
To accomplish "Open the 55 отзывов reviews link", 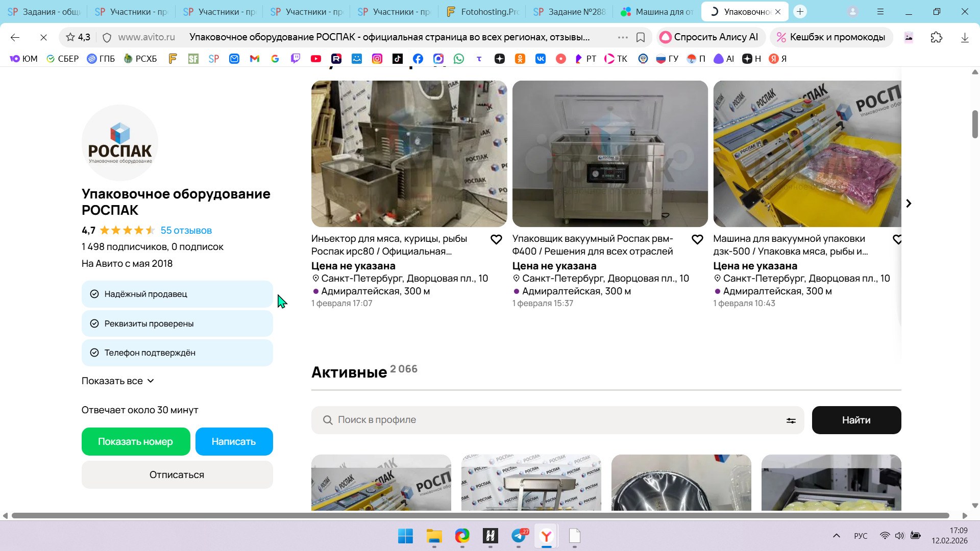I will pos(186,231).
